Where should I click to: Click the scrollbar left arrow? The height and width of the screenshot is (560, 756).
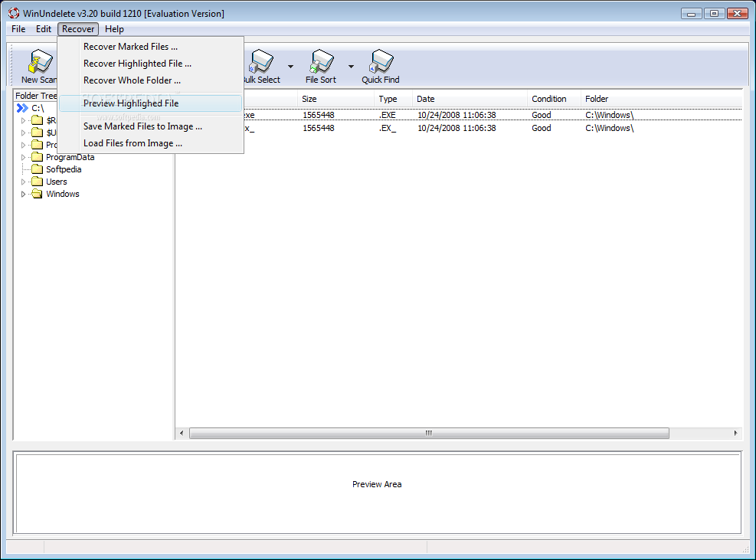point(182,433)
